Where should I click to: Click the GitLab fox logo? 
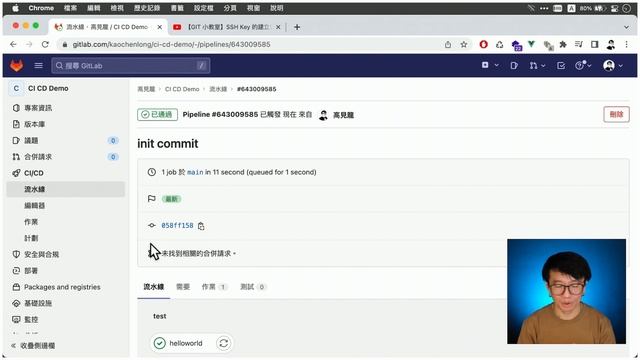pos(17,65)
